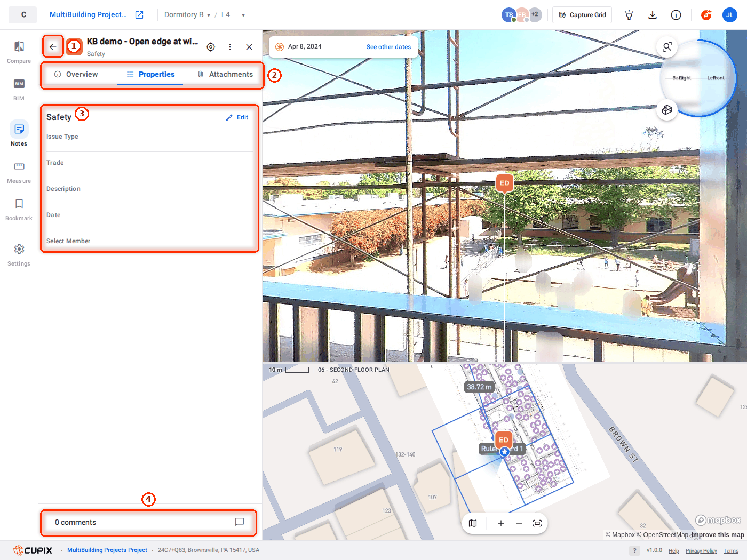This screenshot has width=747, height=560.
Task: Click the ED marker in photo view
Action: click(504, 183)
